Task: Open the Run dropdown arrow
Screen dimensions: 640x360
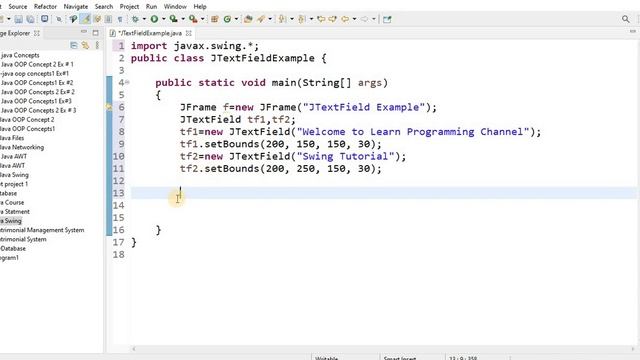Action: [x=163, y=19]
